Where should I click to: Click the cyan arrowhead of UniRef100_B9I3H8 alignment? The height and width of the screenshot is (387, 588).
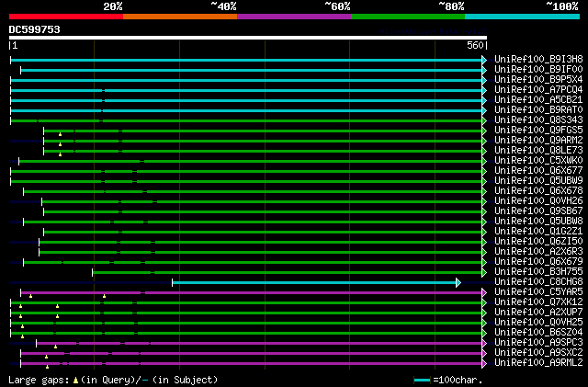click(484, 60)
